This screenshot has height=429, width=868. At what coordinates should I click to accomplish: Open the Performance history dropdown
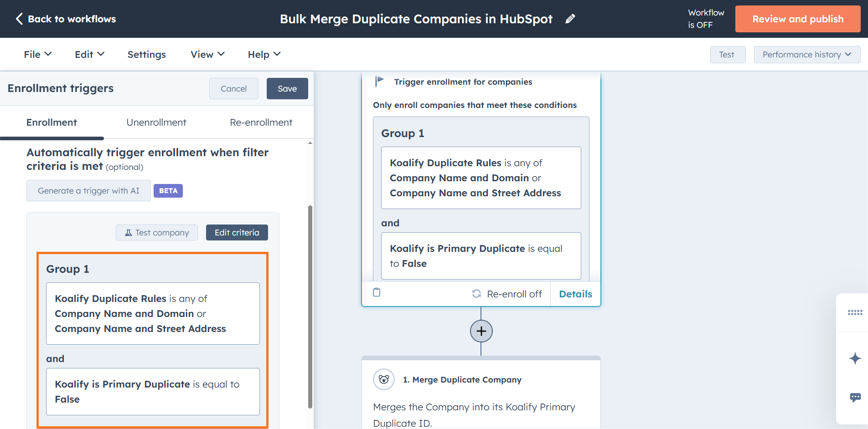click(x=806, y=54)
